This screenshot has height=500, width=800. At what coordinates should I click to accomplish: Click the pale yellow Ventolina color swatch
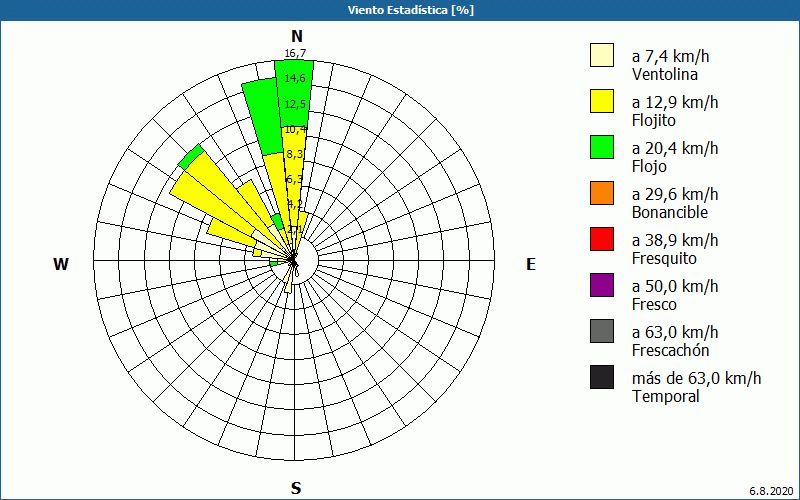[602, 55]
